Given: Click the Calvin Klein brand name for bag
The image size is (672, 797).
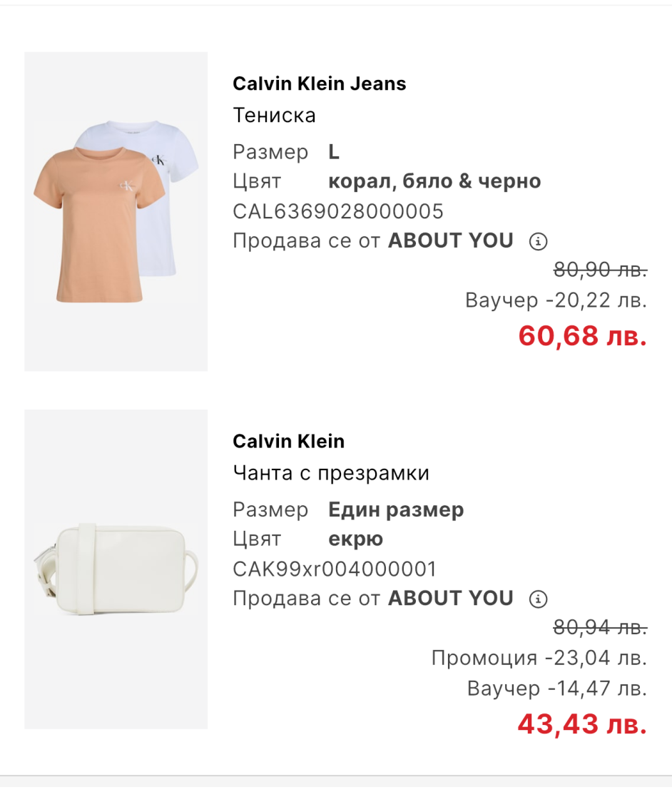Looking at the screenshot, I should pyautogui.click(x=288, y=441).
